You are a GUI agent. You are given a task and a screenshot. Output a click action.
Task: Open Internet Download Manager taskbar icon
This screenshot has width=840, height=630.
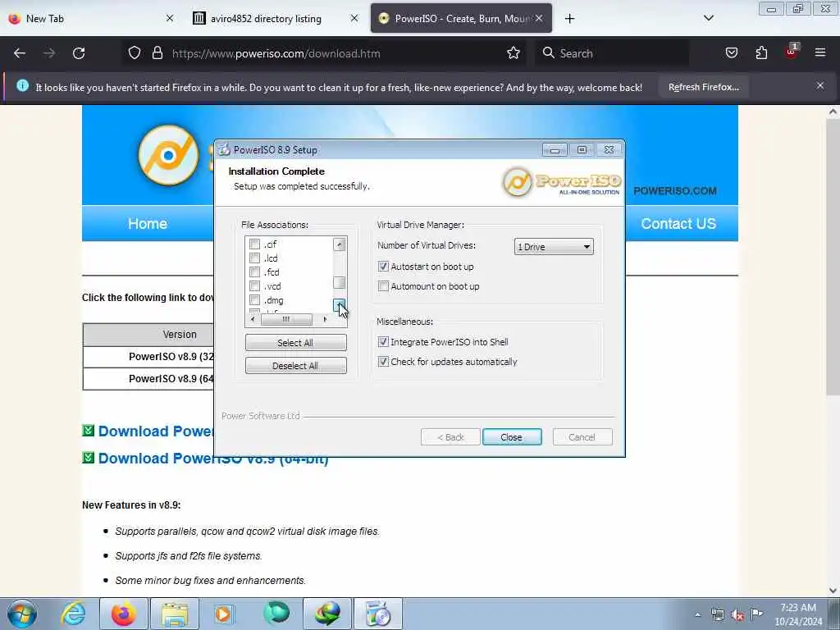click(327, 614)
